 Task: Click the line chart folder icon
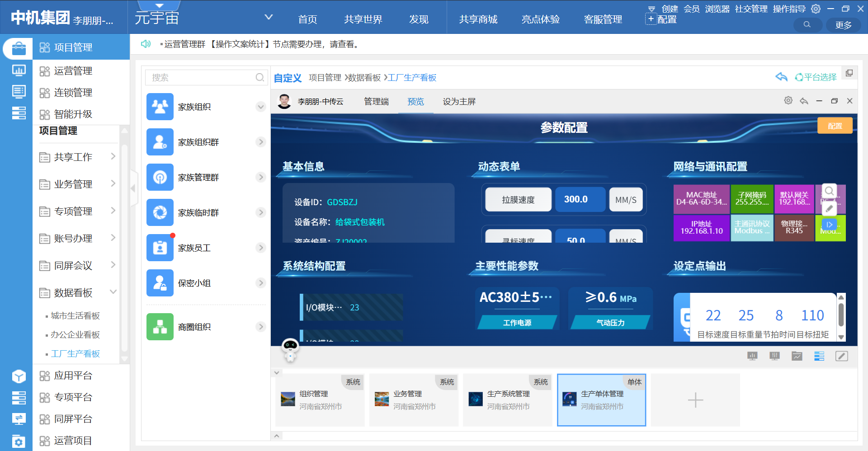[797, 356]
